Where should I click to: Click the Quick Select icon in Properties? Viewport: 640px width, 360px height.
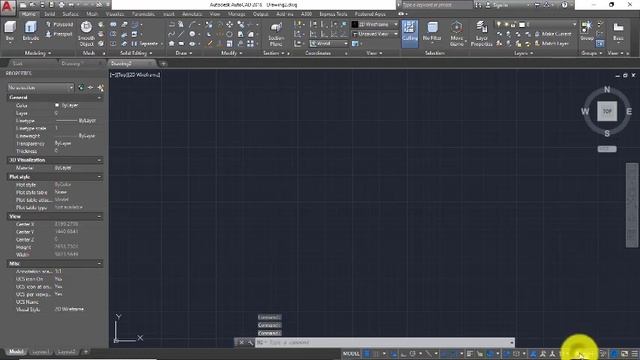click(100, 87)
